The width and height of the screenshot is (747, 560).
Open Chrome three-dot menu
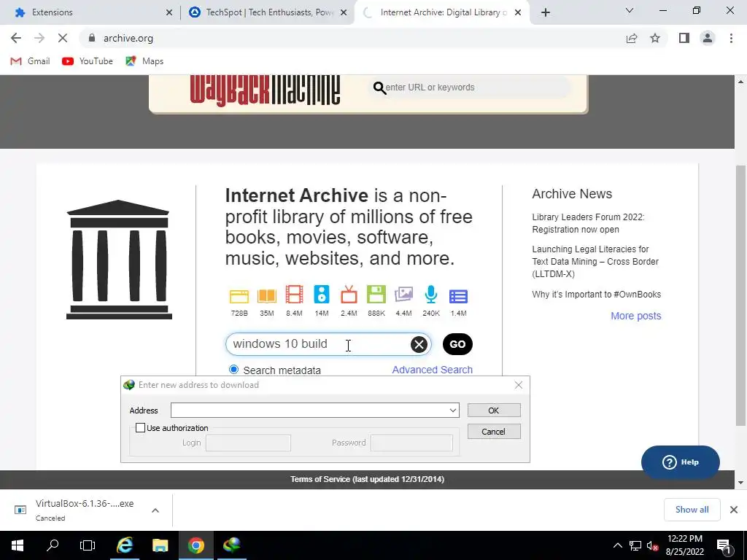731,38
